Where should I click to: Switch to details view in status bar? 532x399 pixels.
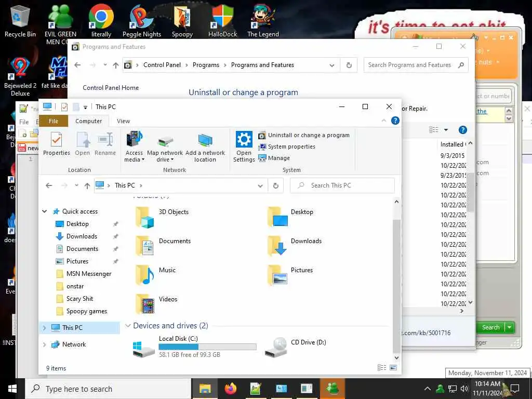[382, 367]
